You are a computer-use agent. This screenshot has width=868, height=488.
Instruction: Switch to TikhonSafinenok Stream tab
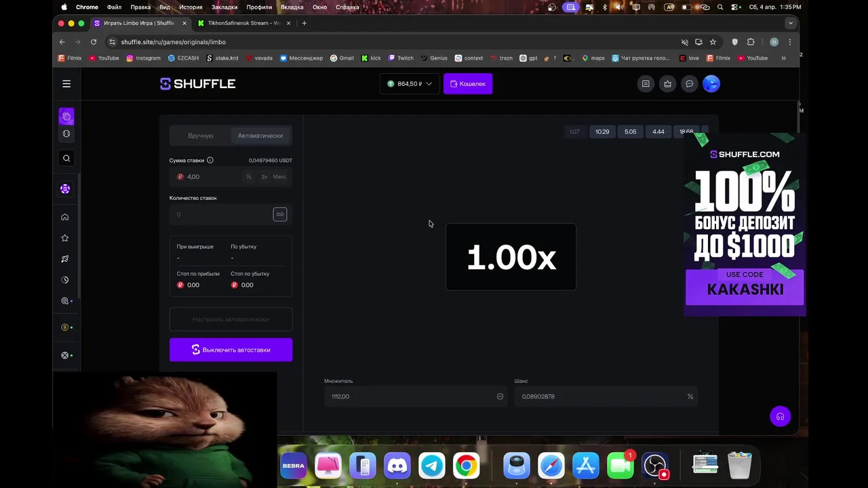tap(244, 23)
